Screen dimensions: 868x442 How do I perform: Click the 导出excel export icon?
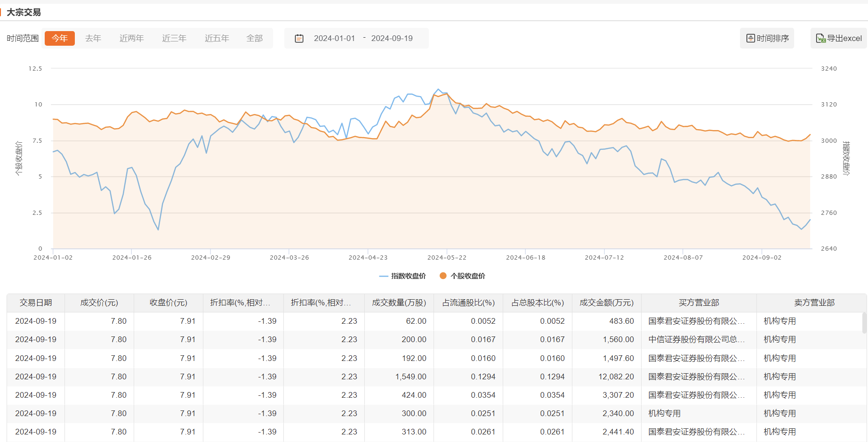pos(820,39)
